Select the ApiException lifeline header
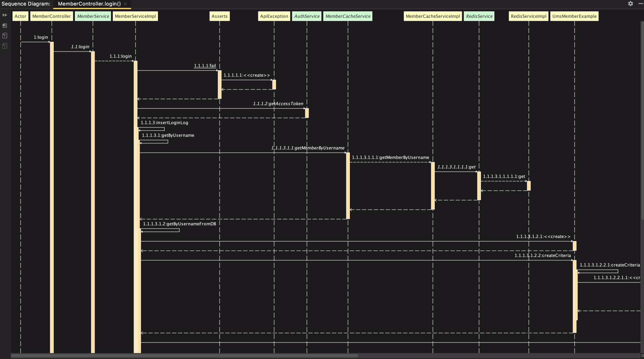This screenshot has width=644, height=359. 274,16
